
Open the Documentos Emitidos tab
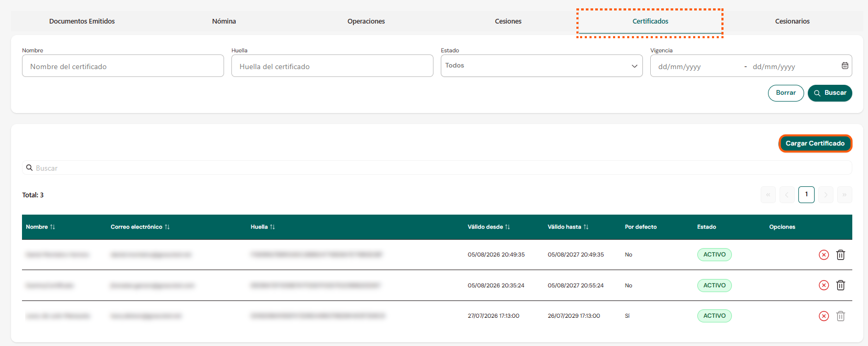pos(82,21)
